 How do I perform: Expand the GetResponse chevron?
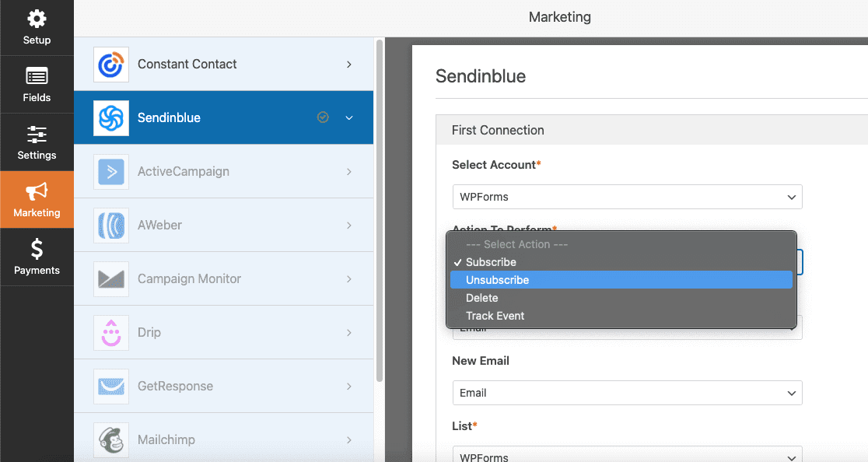coord(348,387)
